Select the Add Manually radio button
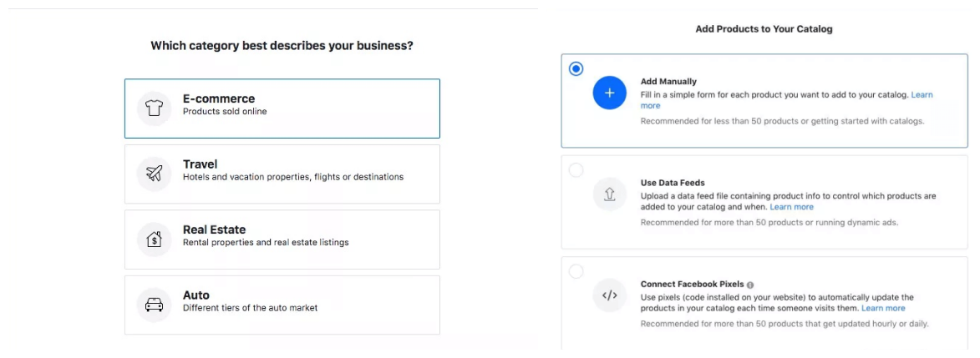980x358 pixels. click(x=576, y=69)
